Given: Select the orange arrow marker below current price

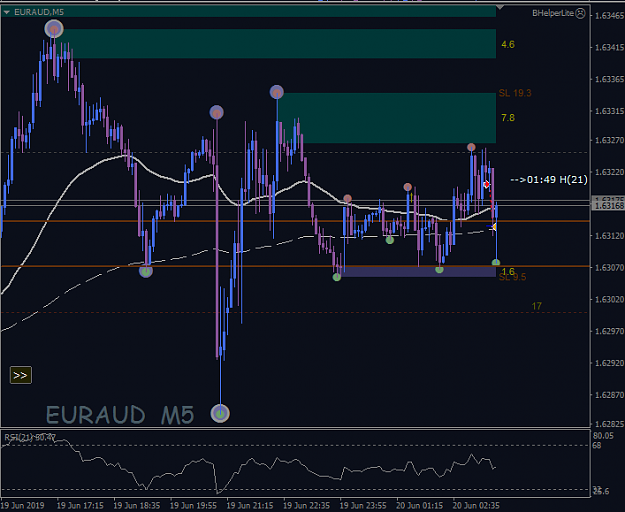Looking at the screenshot, I should click(x=494, y=227).
